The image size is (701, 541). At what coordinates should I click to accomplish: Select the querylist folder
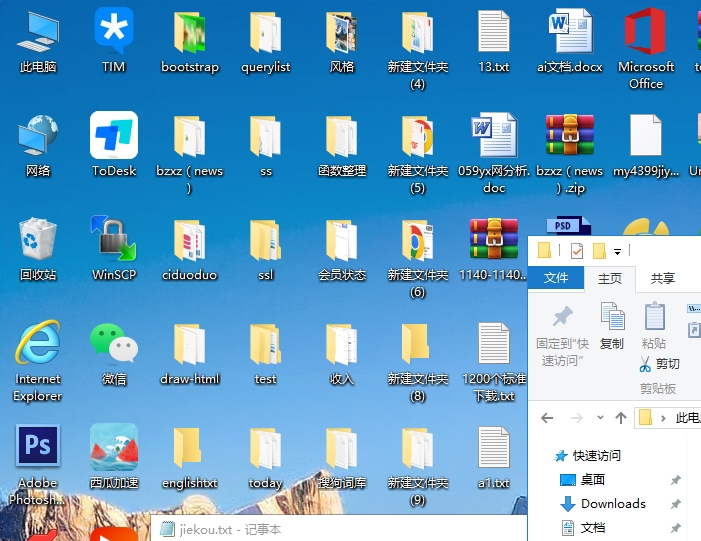(x=266, y=41)
